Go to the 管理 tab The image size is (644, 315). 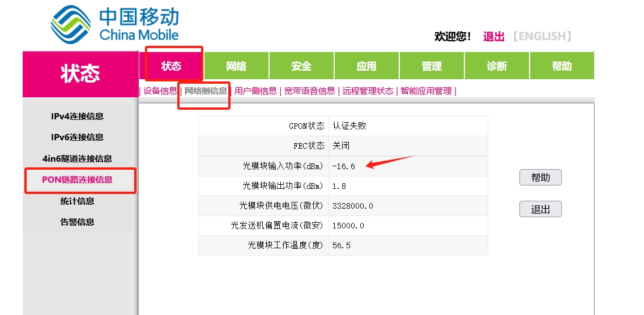(x=432, y=66)
